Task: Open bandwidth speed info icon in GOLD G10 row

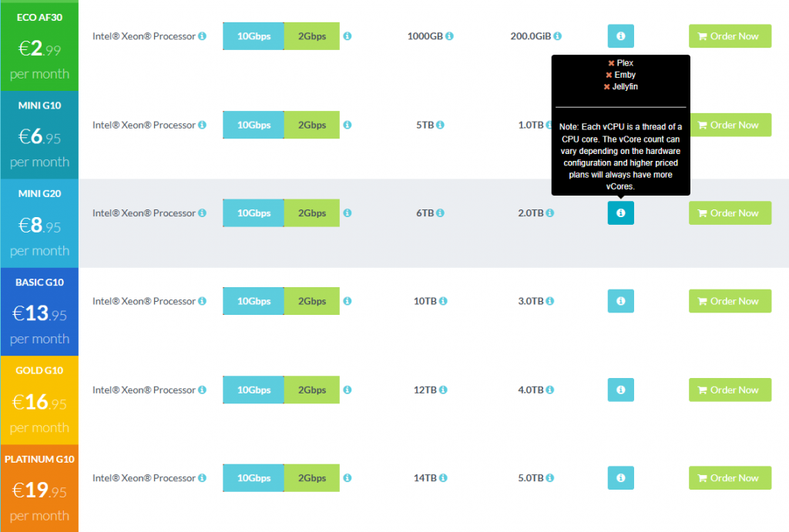Action: point(347,390)
